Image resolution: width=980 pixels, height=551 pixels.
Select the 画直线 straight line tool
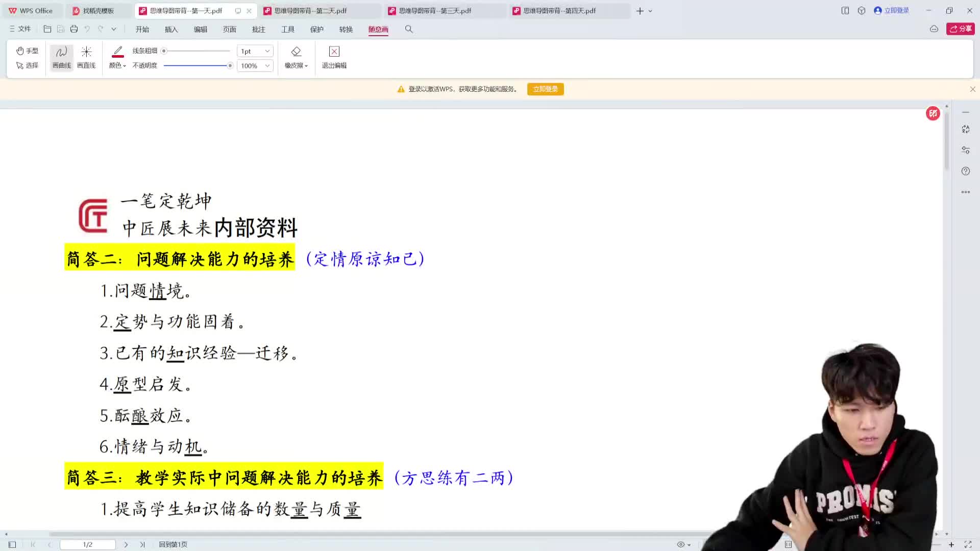86,57
